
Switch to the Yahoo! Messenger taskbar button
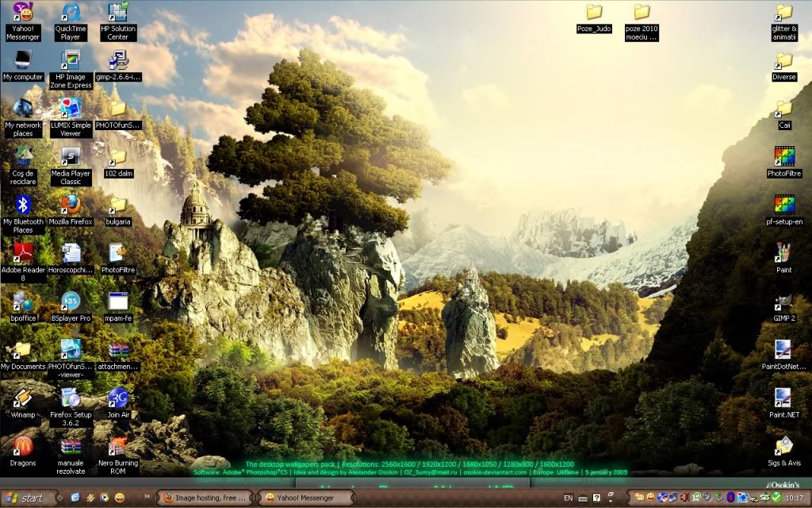tap(305, 498)
